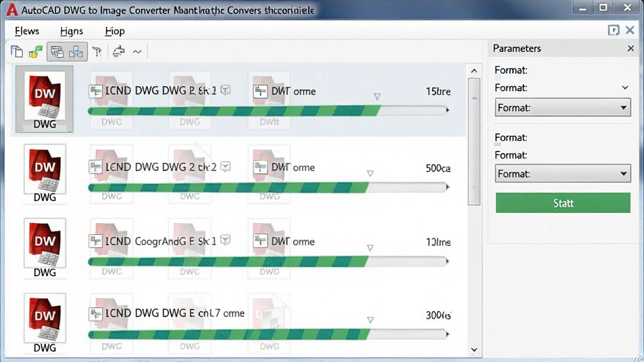This screenshot has width=644, height=362.
Task: Open the Flews menu
Action: pos(26,31)
